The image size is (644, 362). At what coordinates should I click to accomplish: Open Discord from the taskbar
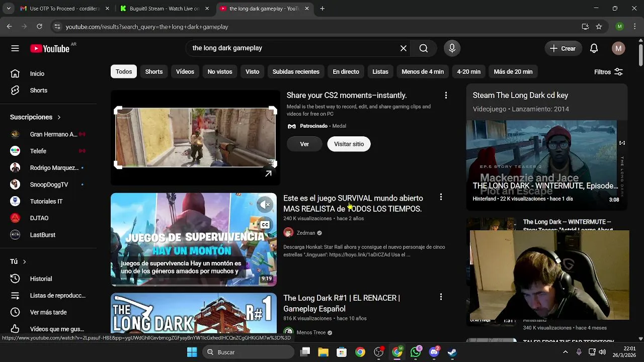pos(434,352)
